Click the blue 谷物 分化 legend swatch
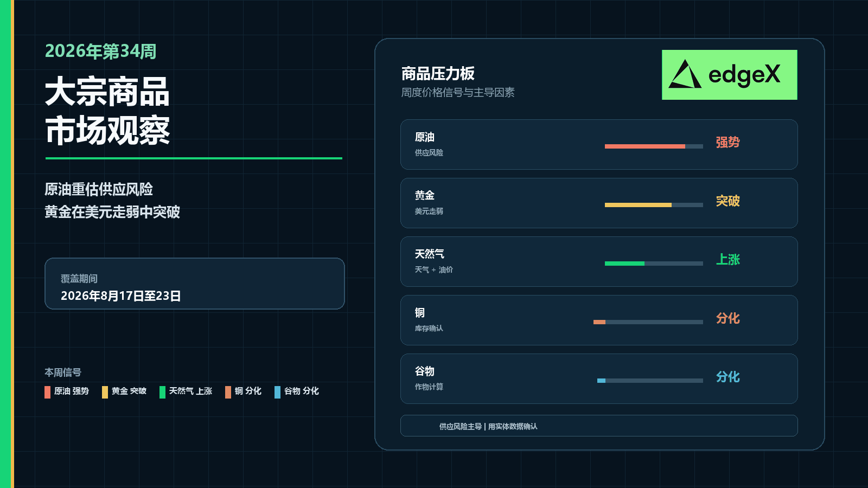 pos(277,392)
